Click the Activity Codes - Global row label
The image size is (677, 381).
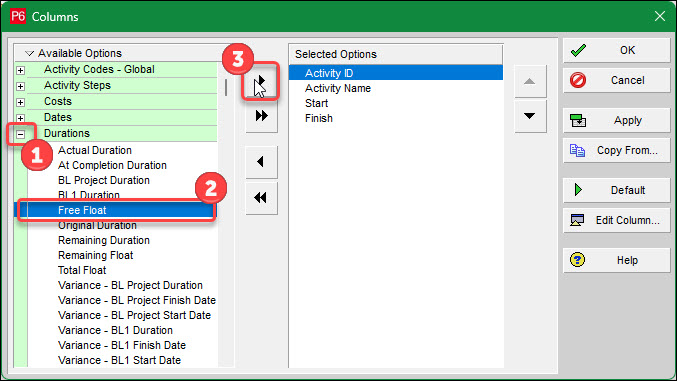pos(99,70)
